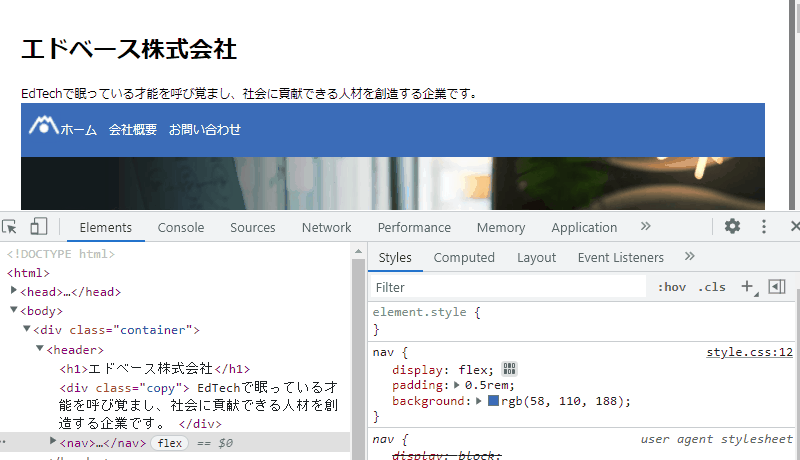Expand the head element node

pyautogui.click(x=14, y=290)
